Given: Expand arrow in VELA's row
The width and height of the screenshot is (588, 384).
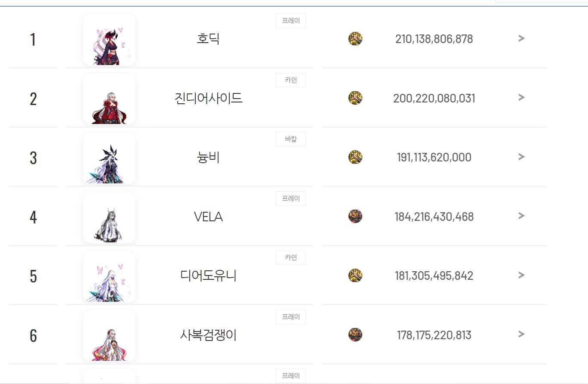Looking at the screenshot, I should [521, 216].
